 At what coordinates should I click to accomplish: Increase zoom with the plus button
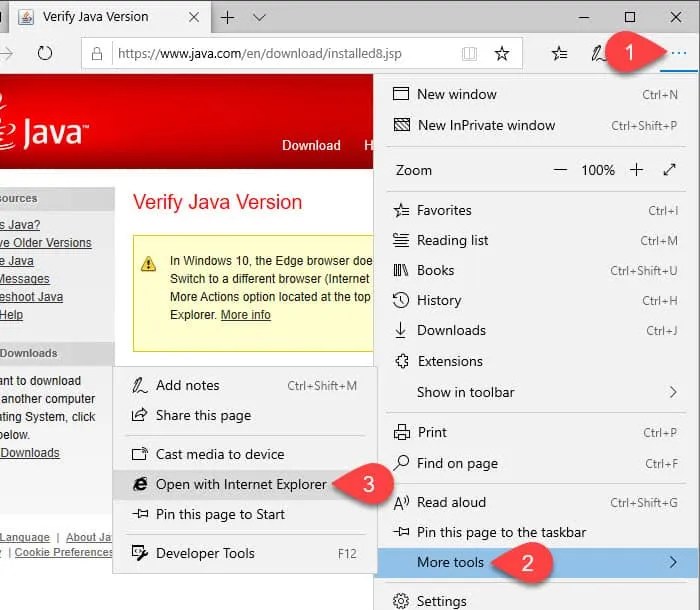[636, 170]
